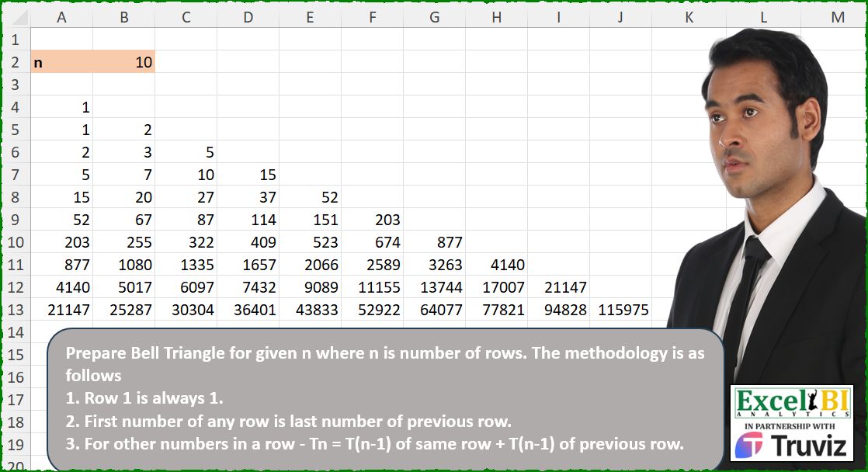The height and width of the screenshot is (472, 868).
Task: Click cell with value 674
Action: 372,241
